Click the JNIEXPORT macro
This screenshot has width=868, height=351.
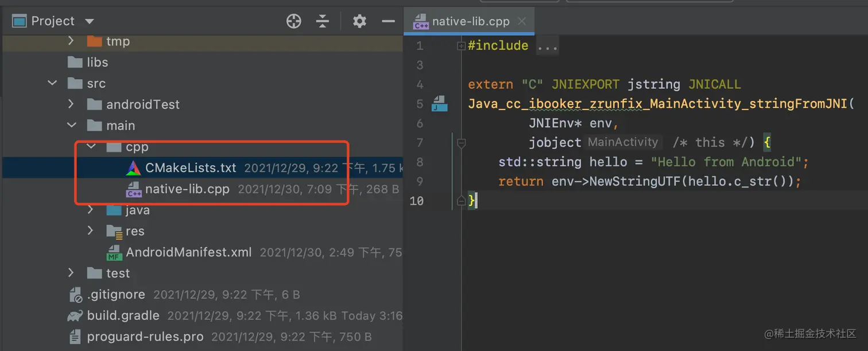tap(585, 84)
